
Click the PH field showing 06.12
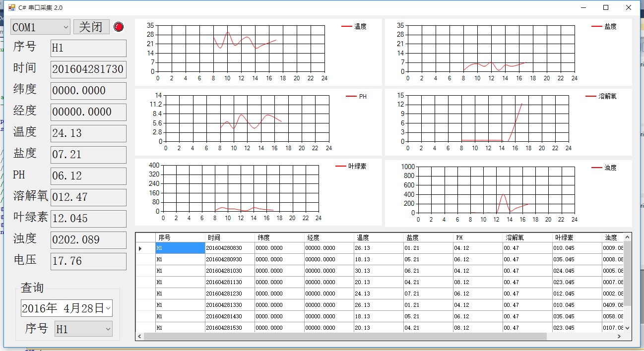(88, 176)
